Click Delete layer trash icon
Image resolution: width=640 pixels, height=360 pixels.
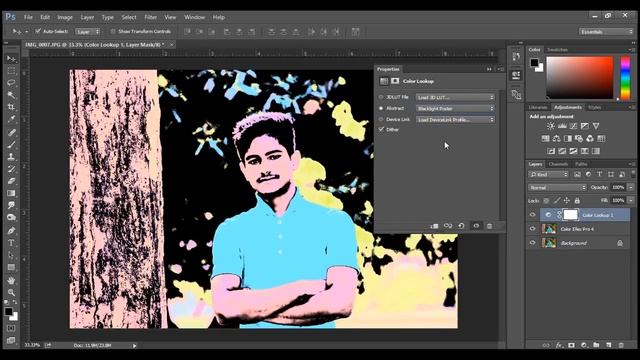621,345
